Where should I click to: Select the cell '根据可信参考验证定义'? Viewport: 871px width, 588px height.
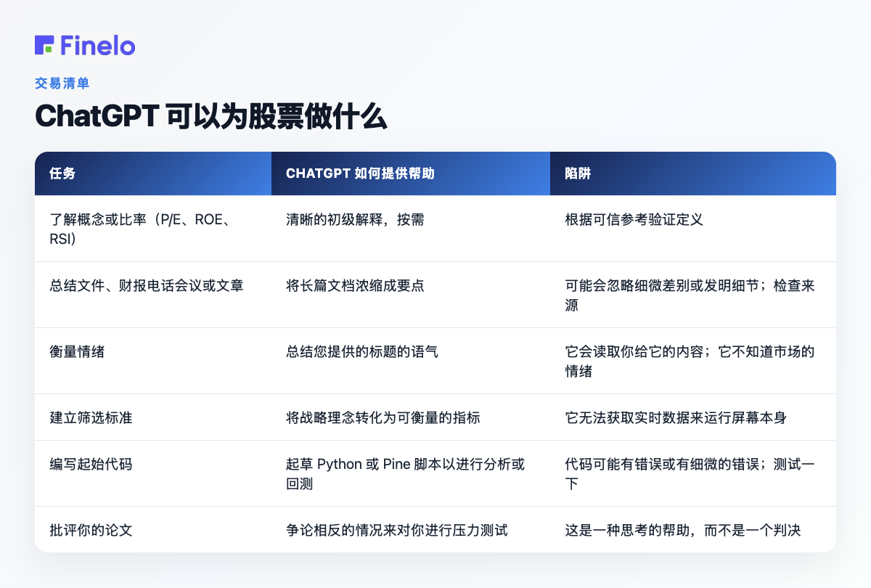point(693,229)
